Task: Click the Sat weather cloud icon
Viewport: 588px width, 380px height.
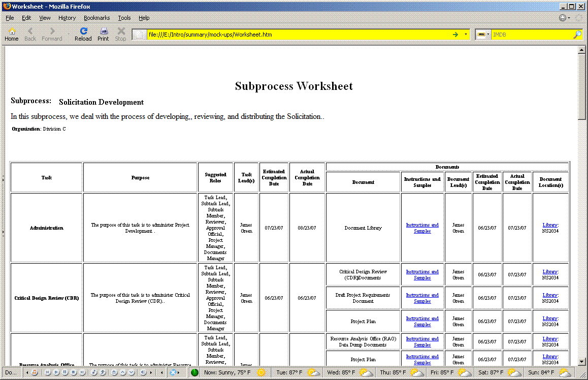Action: (514, 372)
